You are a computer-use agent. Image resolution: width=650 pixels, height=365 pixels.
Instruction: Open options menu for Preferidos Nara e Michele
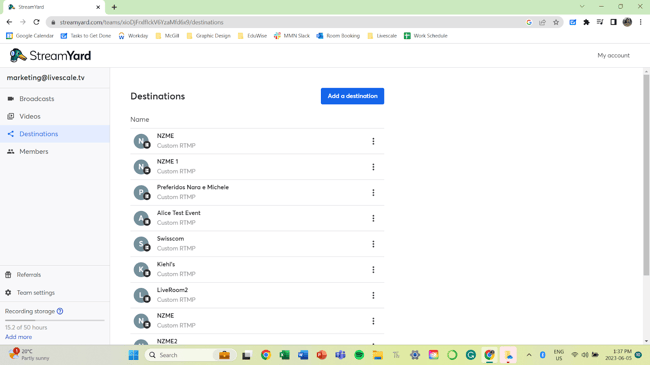coord(373,192)
